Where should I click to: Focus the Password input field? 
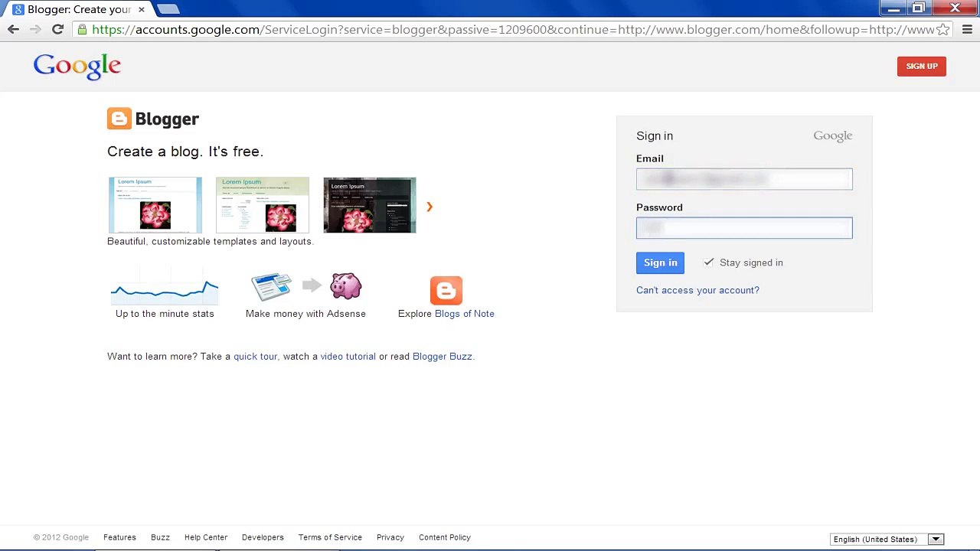(744, 228)
